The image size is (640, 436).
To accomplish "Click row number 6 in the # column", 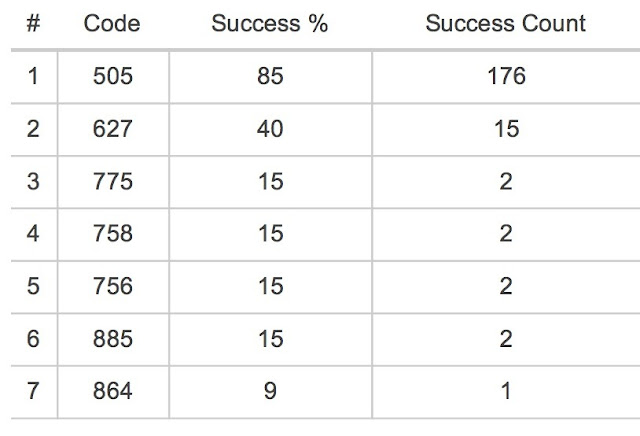I will pyautogui.click(x=33, y=339).
